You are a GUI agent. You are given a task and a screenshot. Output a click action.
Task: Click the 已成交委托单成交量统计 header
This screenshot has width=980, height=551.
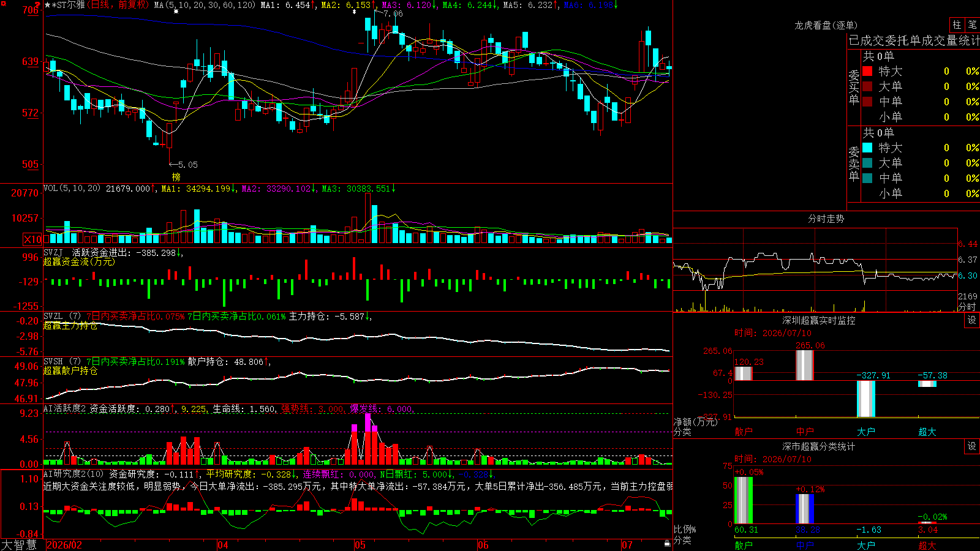[x=914, y=40]
